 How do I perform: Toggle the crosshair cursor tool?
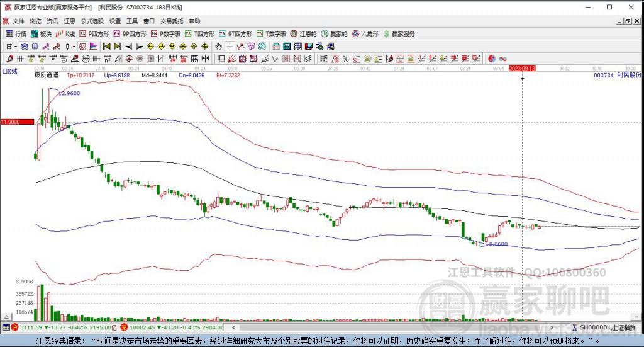point(230,47)
